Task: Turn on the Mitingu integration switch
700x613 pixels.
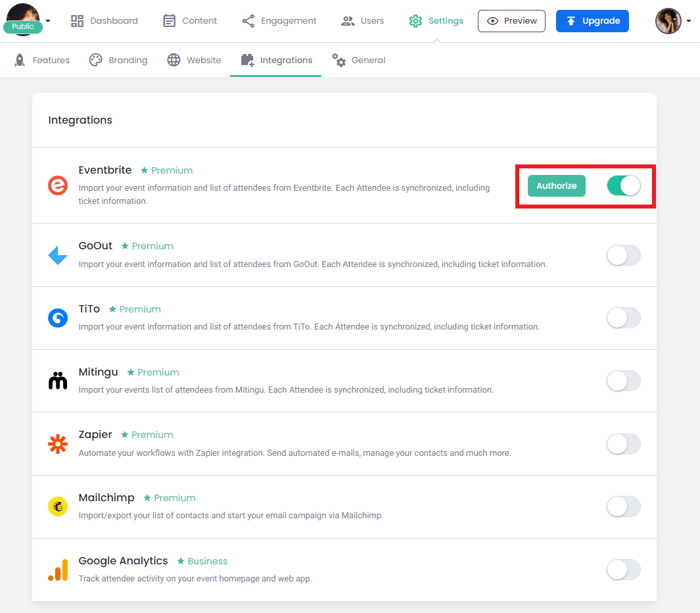Action: pos(624,381)
